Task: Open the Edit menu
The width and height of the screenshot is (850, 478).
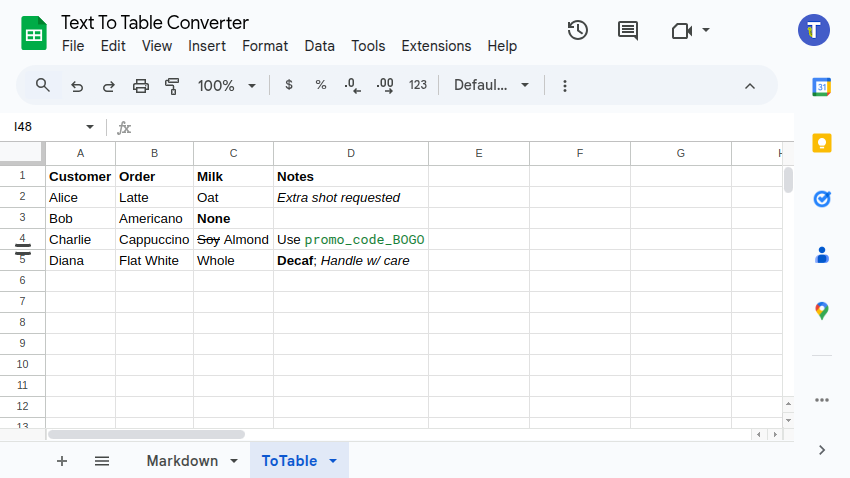Action: pos(113,46)
